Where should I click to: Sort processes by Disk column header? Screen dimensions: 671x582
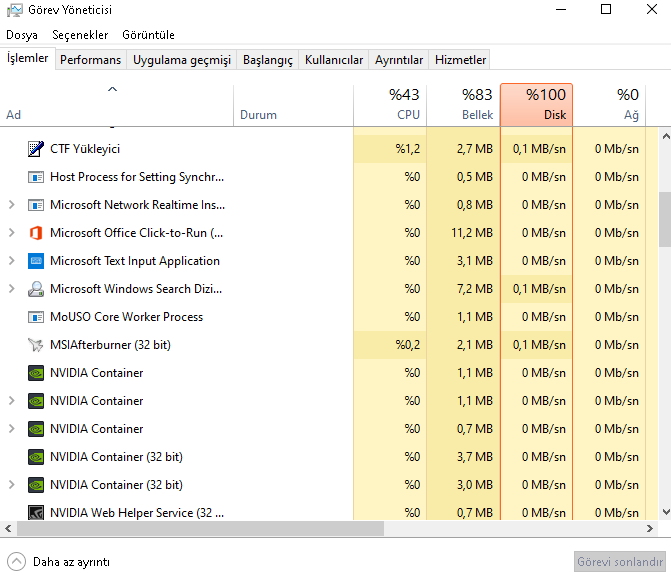pyautogui.click(x=536, y=104)
